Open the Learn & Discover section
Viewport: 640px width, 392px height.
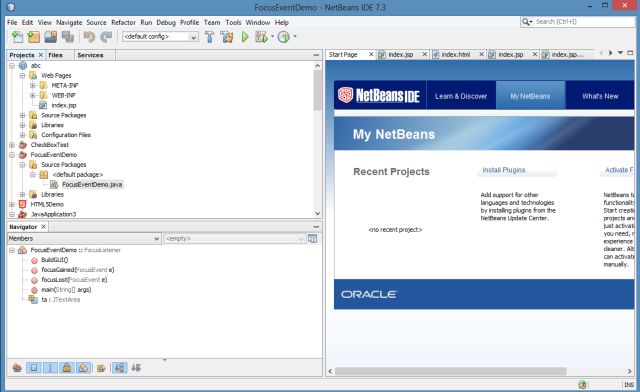(461, 96)
